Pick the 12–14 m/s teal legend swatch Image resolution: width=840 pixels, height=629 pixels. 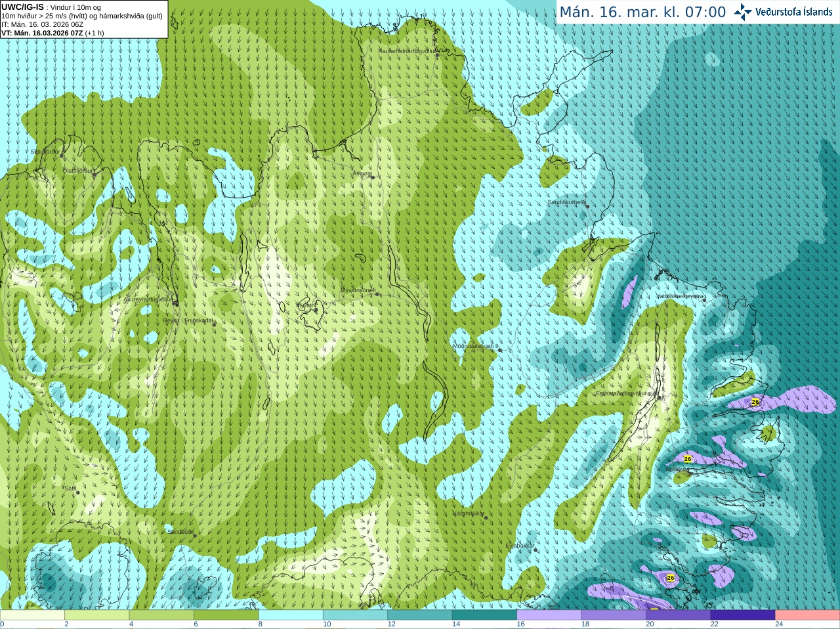tap(420, 615)
